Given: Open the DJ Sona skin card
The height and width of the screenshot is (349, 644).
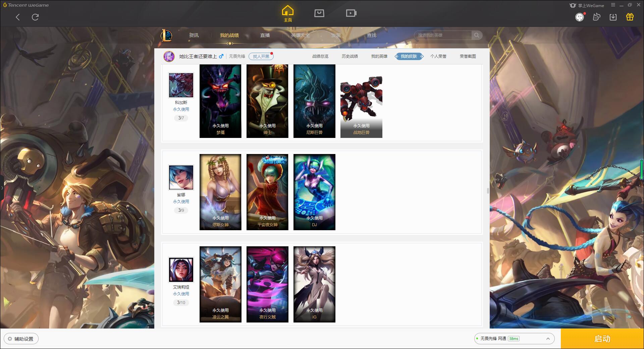Looking at the screenshot, I should (314, 192).
